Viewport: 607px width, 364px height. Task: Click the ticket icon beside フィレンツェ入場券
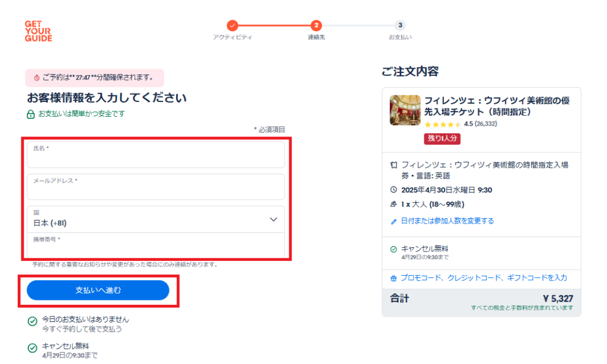(x=394, y=165)
